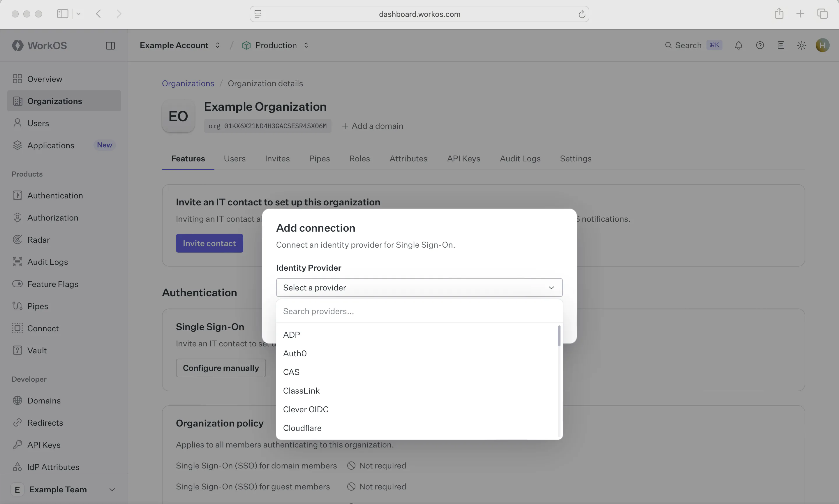
Task: Switch to the API Keys tab
Action: [463, 158]
